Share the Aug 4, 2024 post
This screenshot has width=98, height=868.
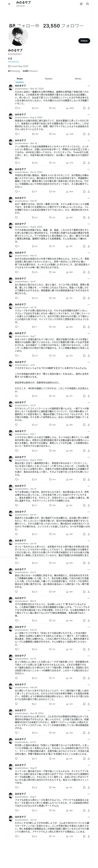[x=89, y=134]
